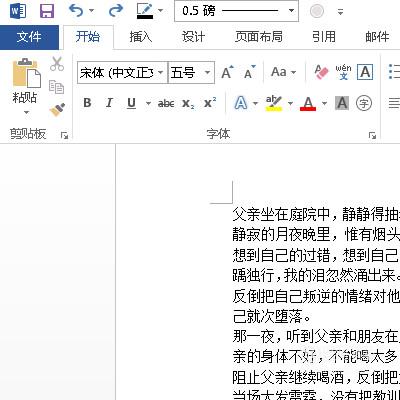Image resolution: width=400 pixels, height=400 pixels.
Task: Toggle bold formatting
Action: coord(87,103)
